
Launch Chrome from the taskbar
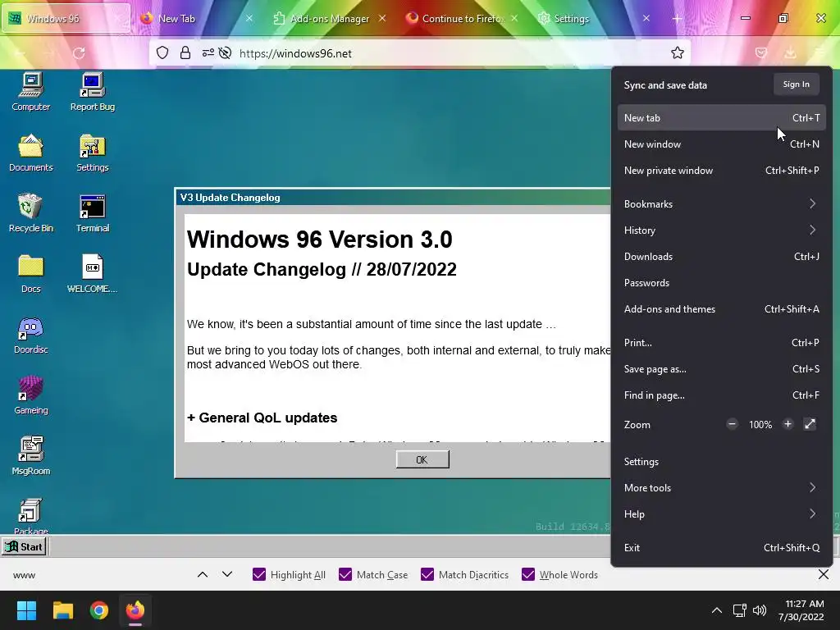tap(99, 610)
